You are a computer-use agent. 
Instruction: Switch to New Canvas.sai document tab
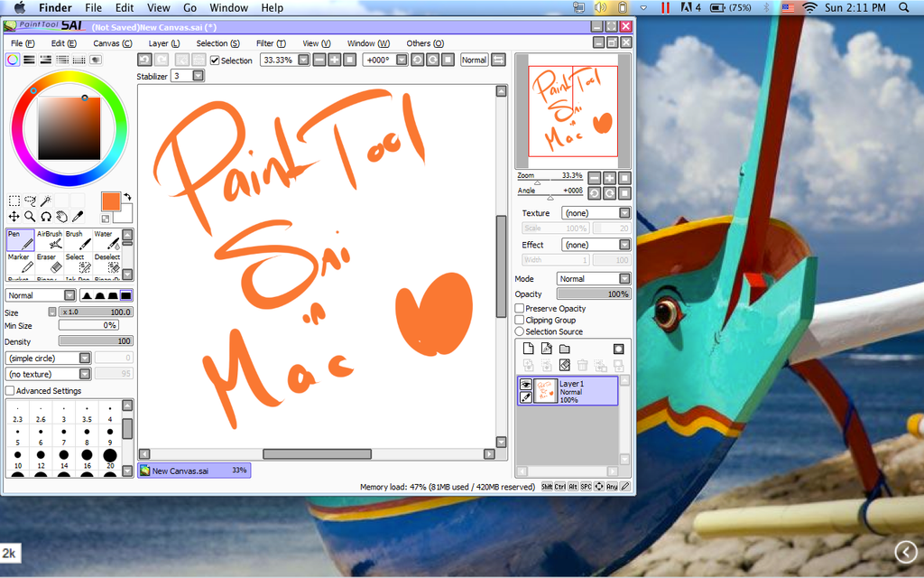[x=195, y=471]
